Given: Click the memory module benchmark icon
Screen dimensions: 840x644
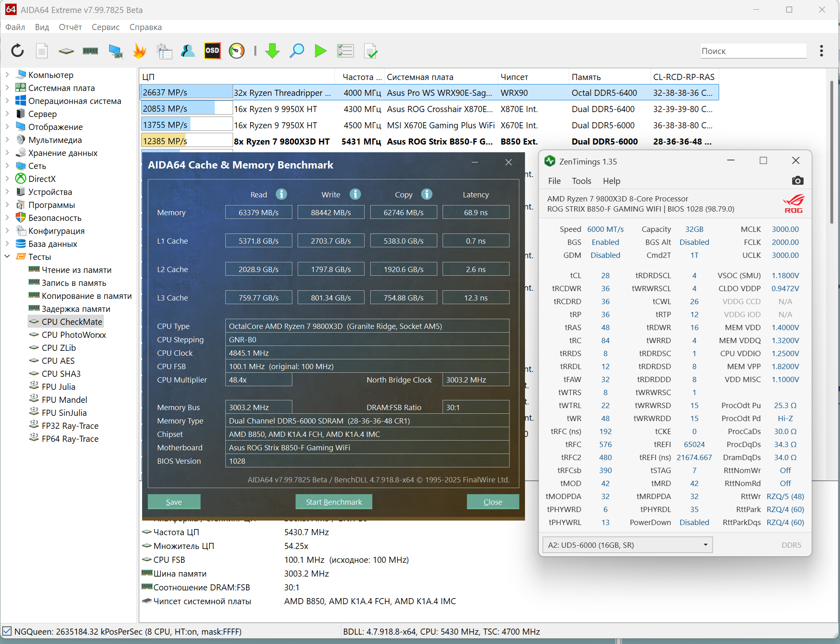Looking at the screenshot, I should [90, 51].
